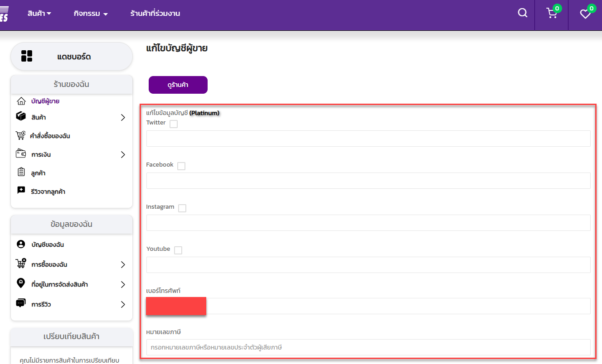
Task: Click the box icon beside สินค้า
Action: pyautogui.click(x=21, y=117)
